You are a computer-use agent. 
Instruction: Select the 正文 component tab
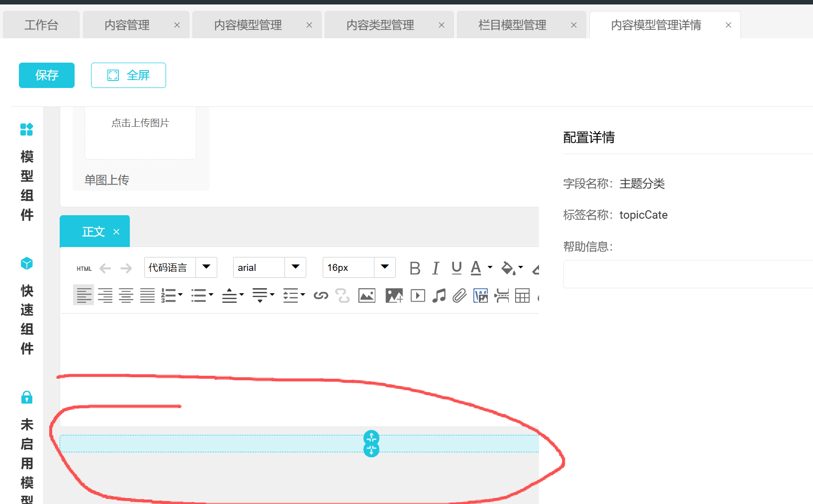tap(93, 232)
